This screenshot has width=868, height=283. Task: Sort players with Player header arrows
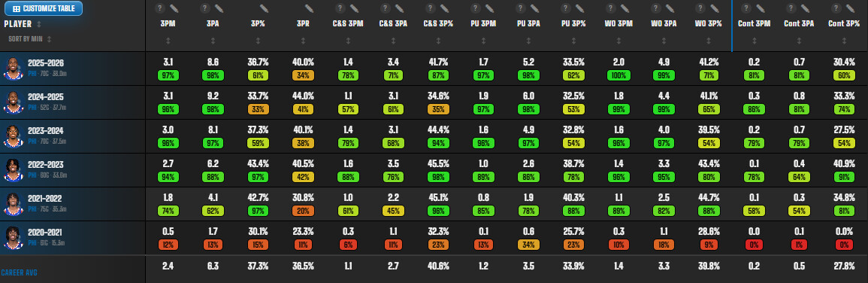[x=39, y=24]
